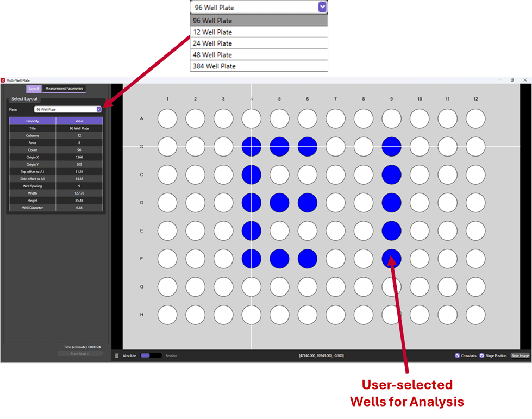
Task: Deselect blue well D6
Action: 308,203
